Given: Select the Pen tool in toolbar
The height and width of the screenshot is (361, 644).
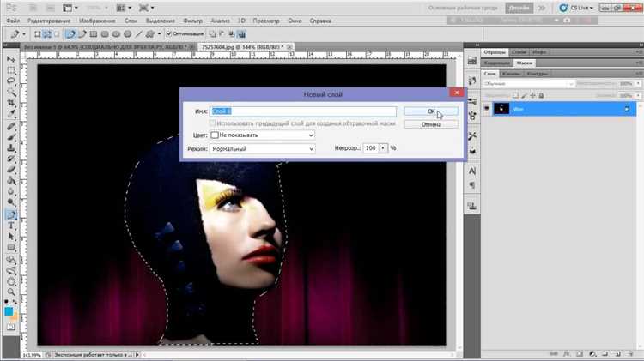Looking at the screenshot, I should click(x=11, y=214).
